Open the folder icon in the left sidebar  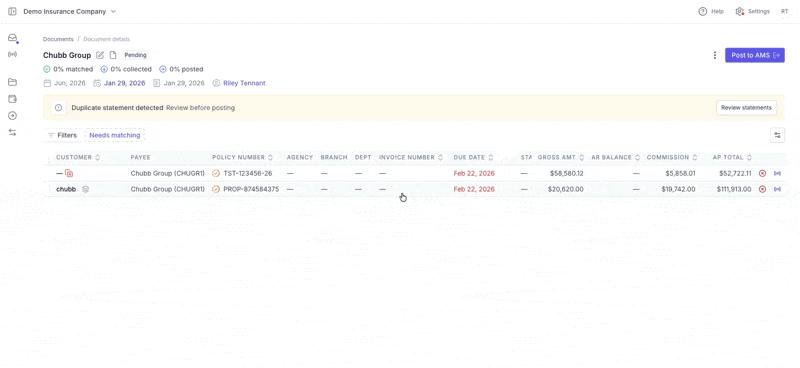pos(13,82)
